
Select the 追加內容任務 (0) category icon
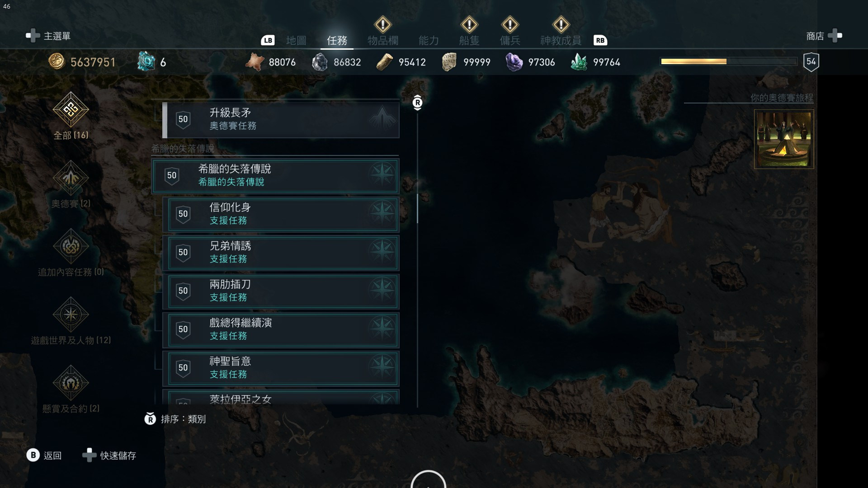(x=71, y=246)
